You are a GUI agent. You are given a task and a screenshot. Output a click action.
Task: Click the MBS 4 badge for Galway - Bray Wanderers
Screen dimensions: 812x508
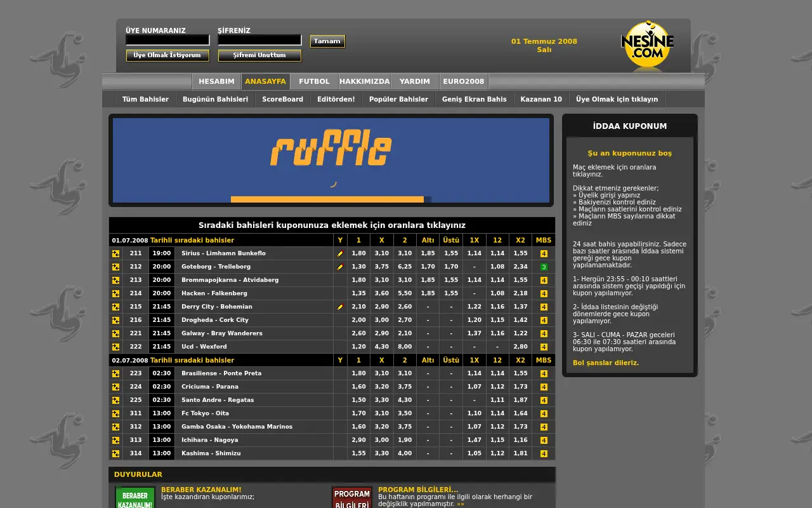click(x=544, y=333)
